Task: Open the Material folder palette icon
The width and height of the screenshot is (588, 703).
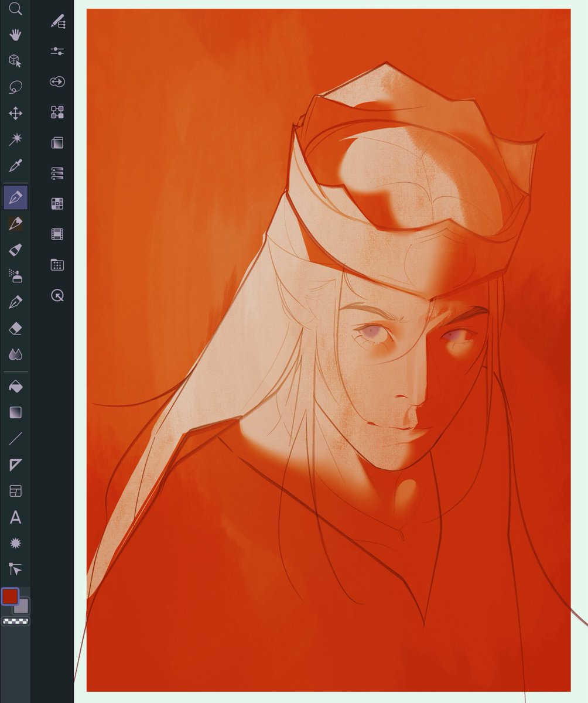Action: pos(57,265)
